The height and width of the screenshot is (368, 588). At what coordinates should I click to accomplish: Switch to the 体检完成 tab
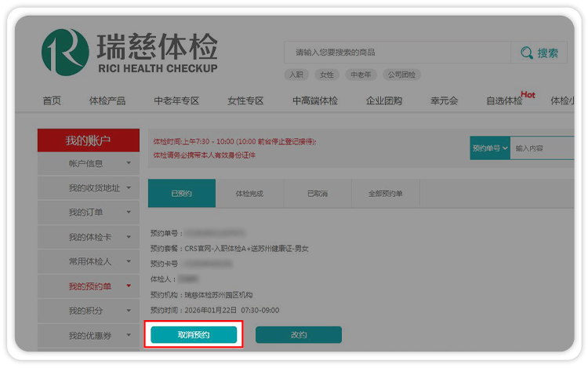(x=249, y=193)
